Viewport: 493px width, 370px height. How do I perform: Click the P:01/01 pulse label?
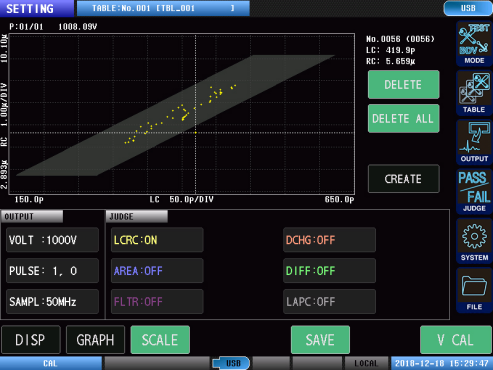click(x=26, y=27)
